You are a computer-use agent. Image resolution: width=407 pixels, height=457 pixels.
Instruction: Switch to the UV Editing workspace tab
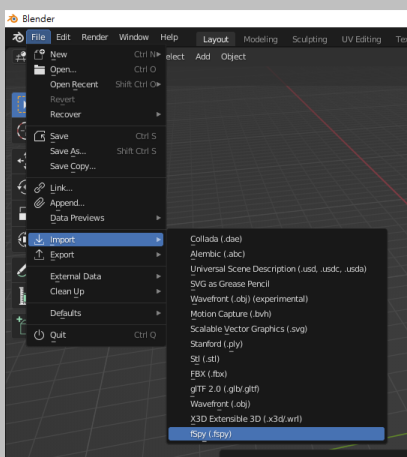361,39
